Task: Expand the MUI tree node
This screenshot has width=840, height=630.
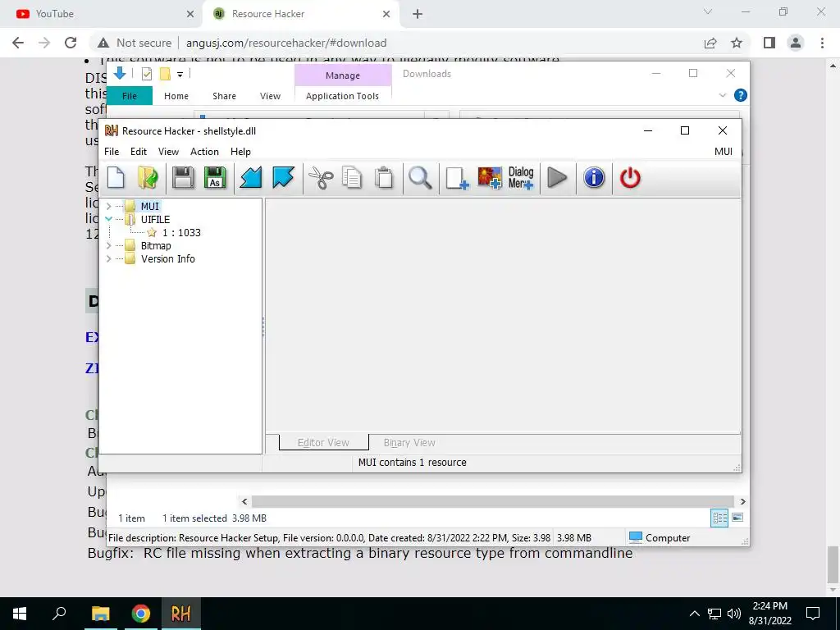Action: tap(109, 206)
